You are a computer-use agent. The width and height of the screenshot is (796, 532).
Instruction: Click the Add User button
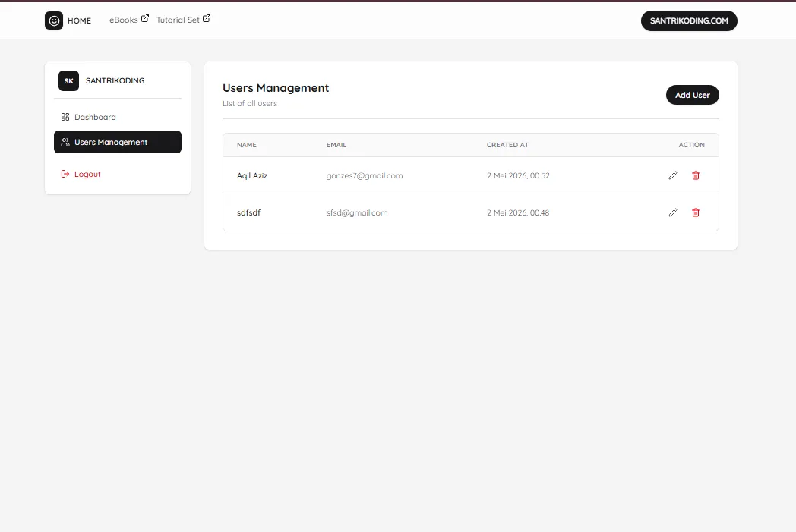tap(693, 95)
